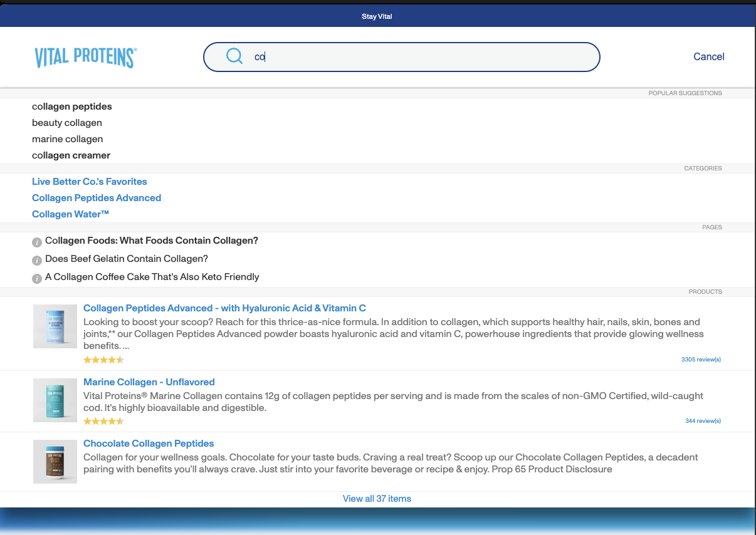
Task: Click star rating of Marine Collagen
Action: 103,422
